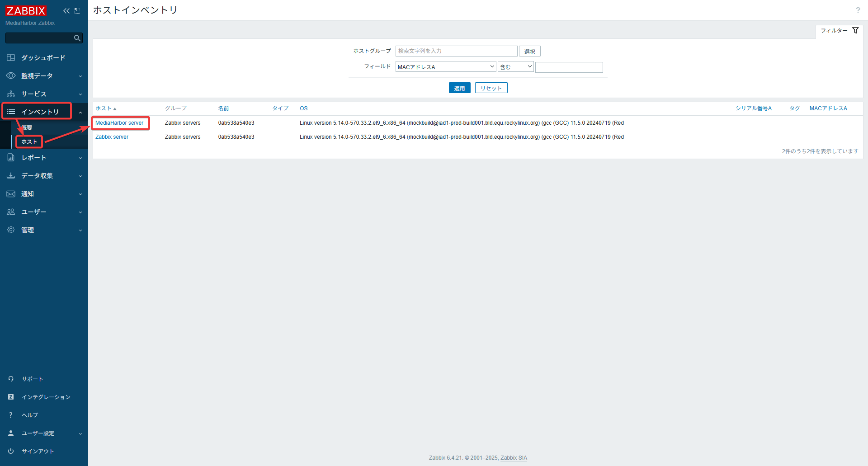This screenshot has height=466, width=868.
Task: Click the filter funnel icon
Action: [x=855, y=30]
